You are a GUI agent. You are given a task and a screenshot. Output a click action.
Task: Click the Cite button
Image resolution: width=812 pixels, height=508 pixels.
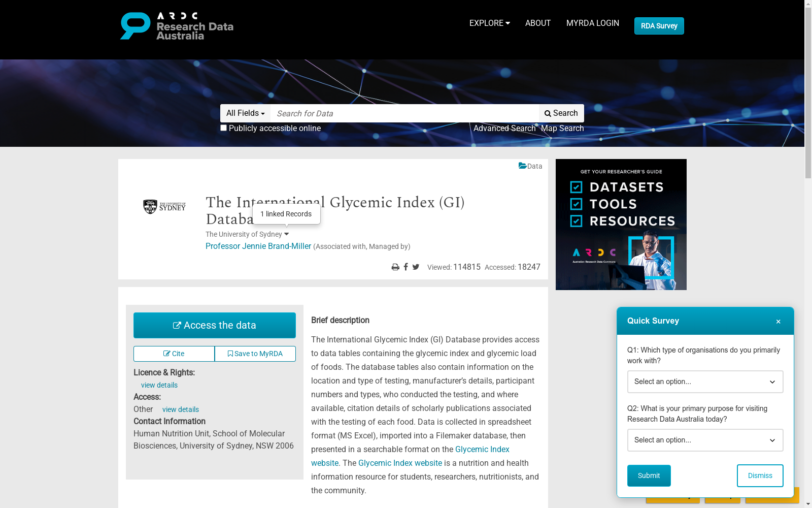[x=174, y=354]
